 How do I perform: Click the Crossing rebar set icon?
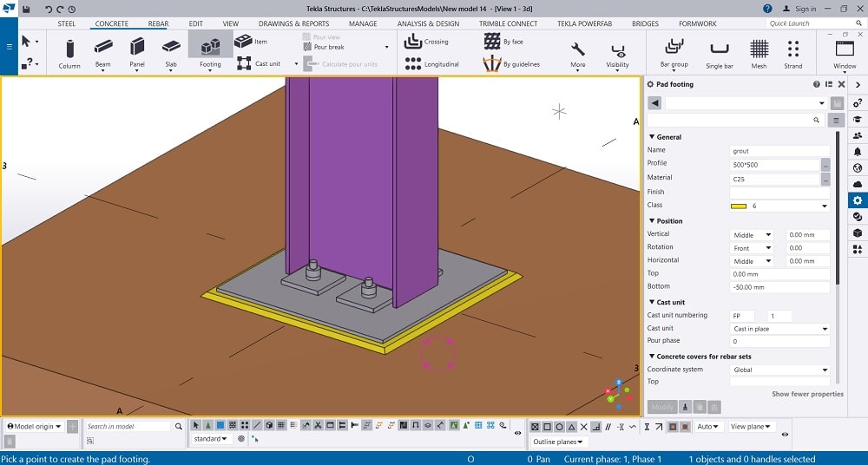(x=412, y=42)
